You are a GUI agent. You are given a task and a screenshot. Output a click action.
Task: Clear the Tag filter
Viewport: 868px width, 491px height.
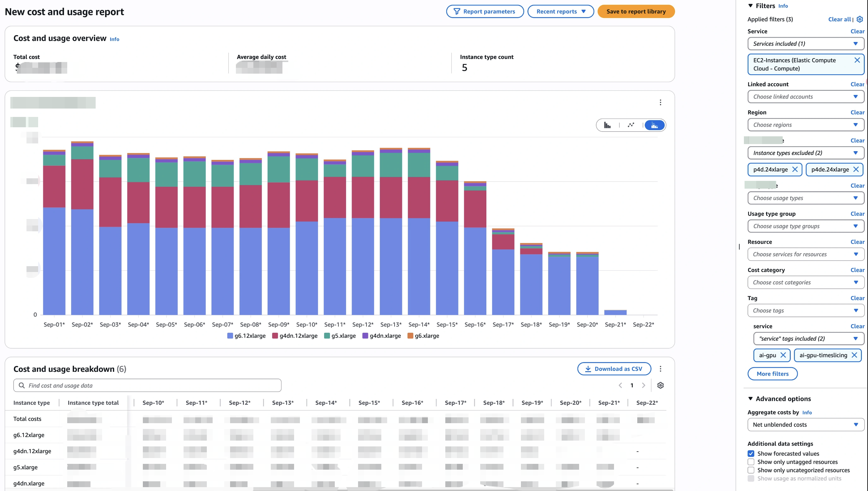tap(857, 298)
